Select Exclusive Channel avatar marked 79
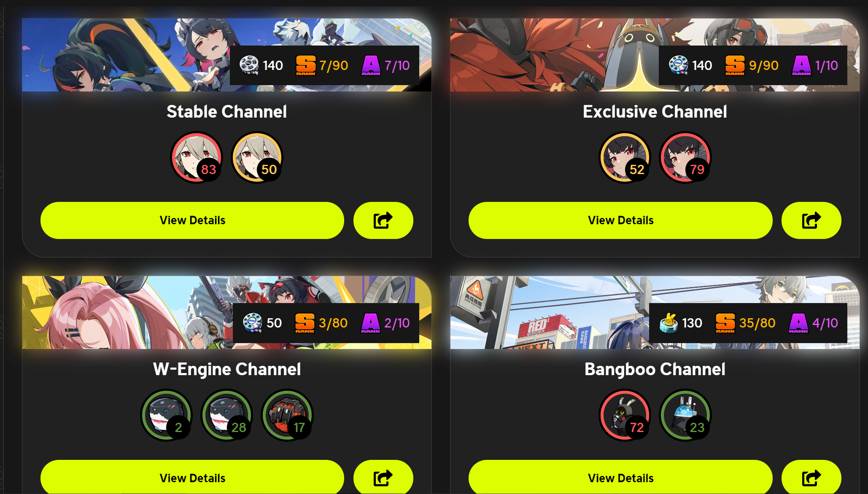Screen dimensions: 868x494 (685, 157)
